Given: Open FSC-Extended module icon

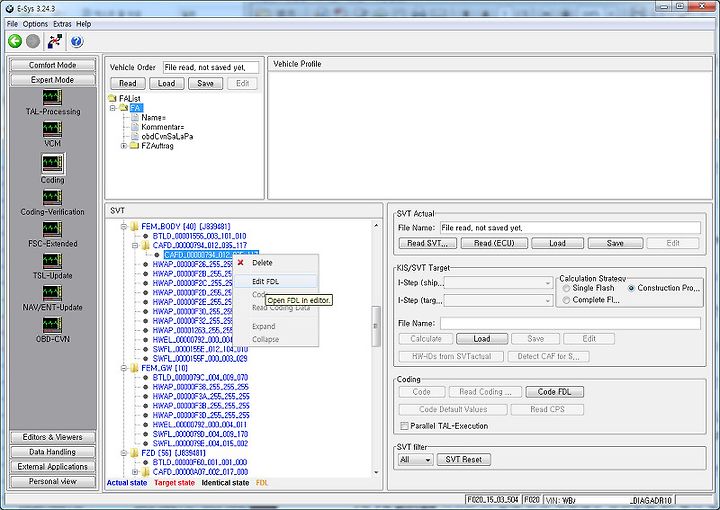Looking at the screenshot, I should click(x=52, y=230).
